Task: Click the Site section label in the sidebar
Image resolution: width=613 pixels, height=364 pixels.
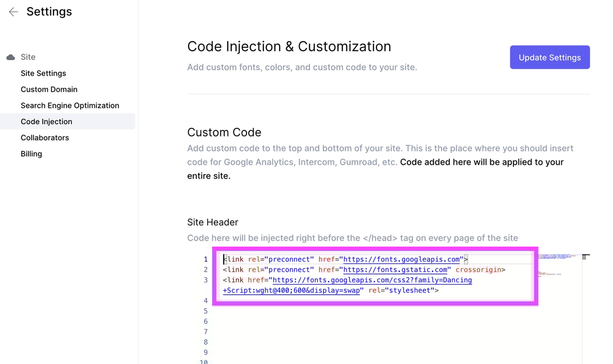Action: pos(28,57)
